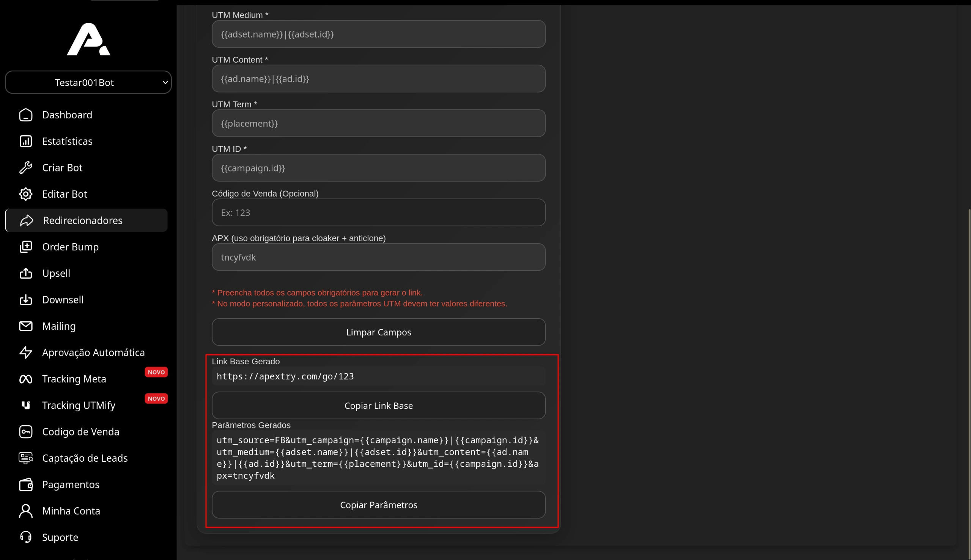Click the Mailing envelope icon
This screenshot has width=971, height=560.
click(x=26, y=326)
